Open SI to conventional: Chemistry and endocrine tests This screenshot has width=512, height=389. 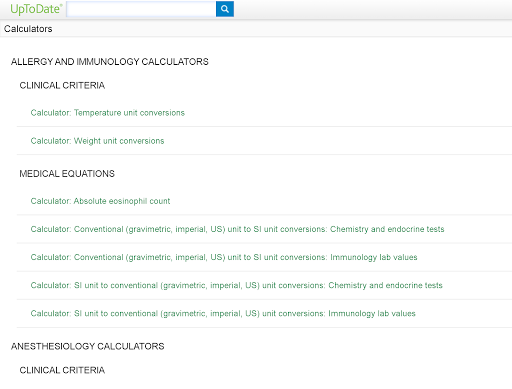(x=237, y=286)
